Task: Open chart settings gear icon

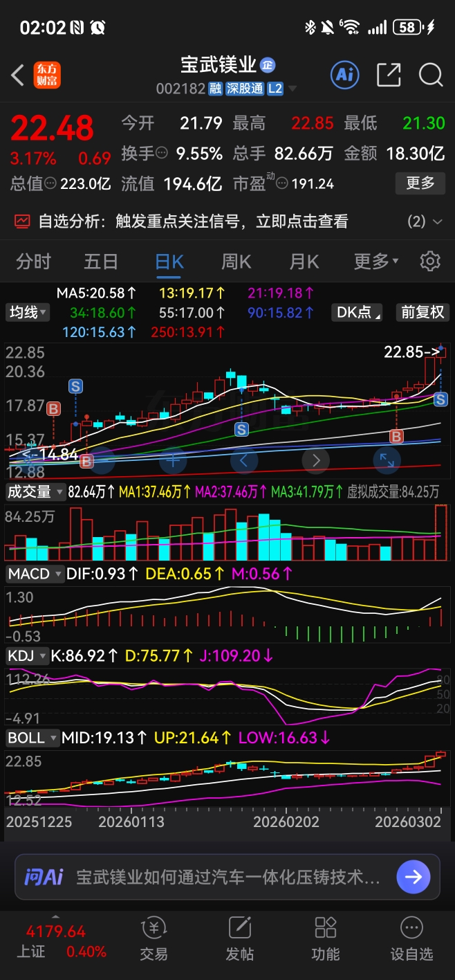Action: [430, 262]
